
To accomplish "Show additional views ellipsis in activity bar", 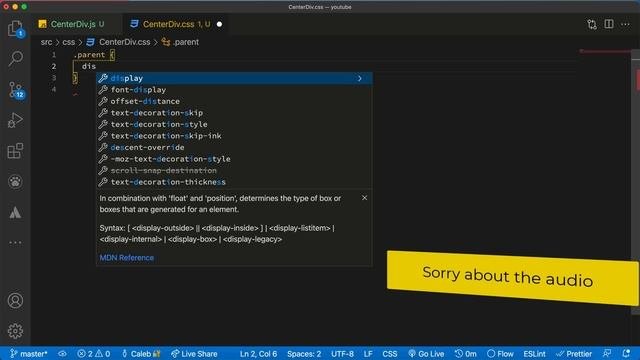I will (15, 242).
